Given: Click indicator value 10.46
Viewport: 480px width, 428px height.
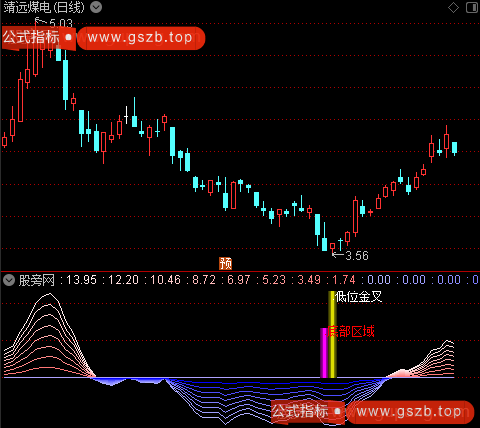Looking at the screenshot, I should [165, 280].
